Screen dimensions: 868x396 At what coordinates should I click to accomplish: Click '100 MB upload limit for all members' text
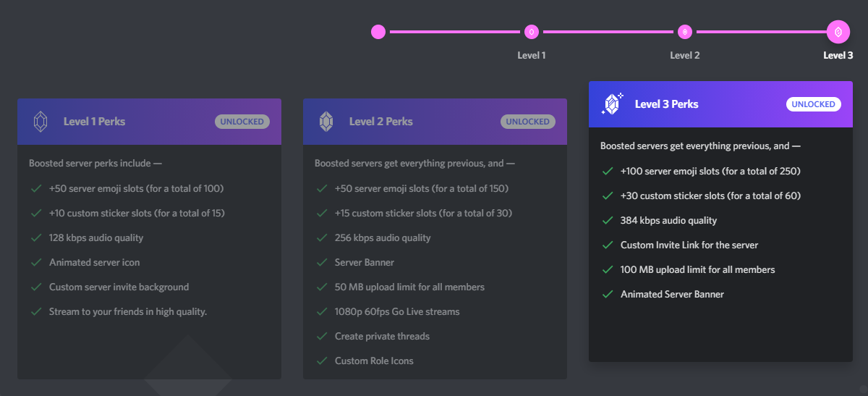click(698, 269)
